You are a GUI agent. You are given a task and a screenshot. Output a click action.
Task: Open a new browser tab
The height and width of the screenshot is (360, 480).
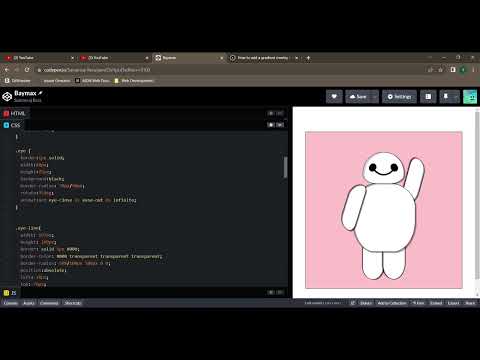coord(308,58)
